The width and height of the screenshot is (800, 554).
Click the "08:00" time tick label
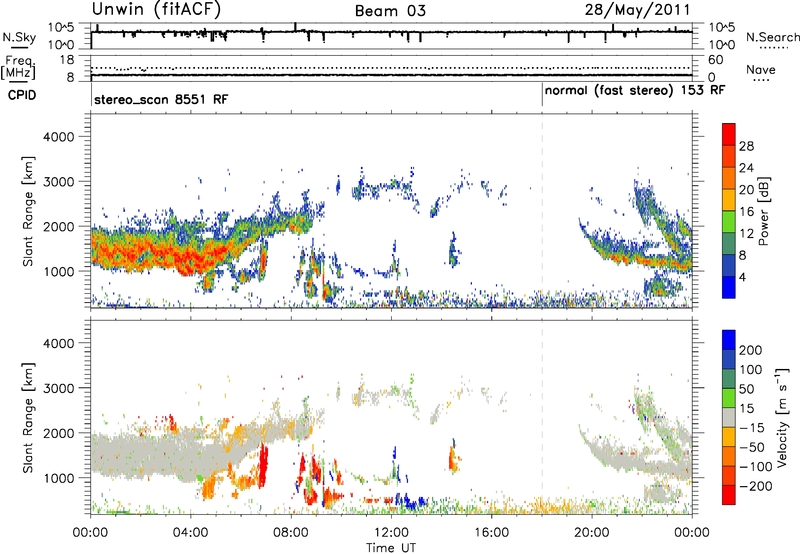pyautogui.click(x=291, y=533)
